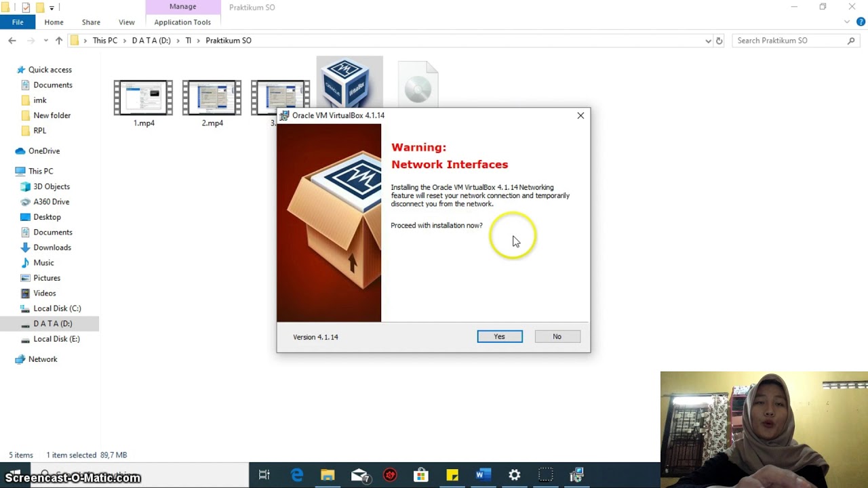This screenshot has height=488, width=868.
Task: Open recent locations dropdown arrow
Action: point(46,41)
